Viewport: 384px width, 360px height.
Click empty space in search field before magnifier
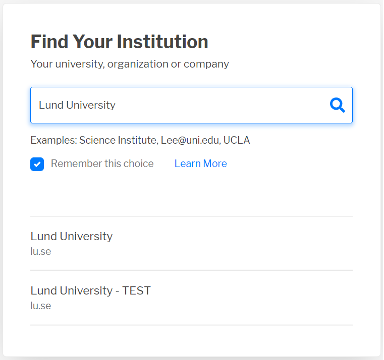220,105
